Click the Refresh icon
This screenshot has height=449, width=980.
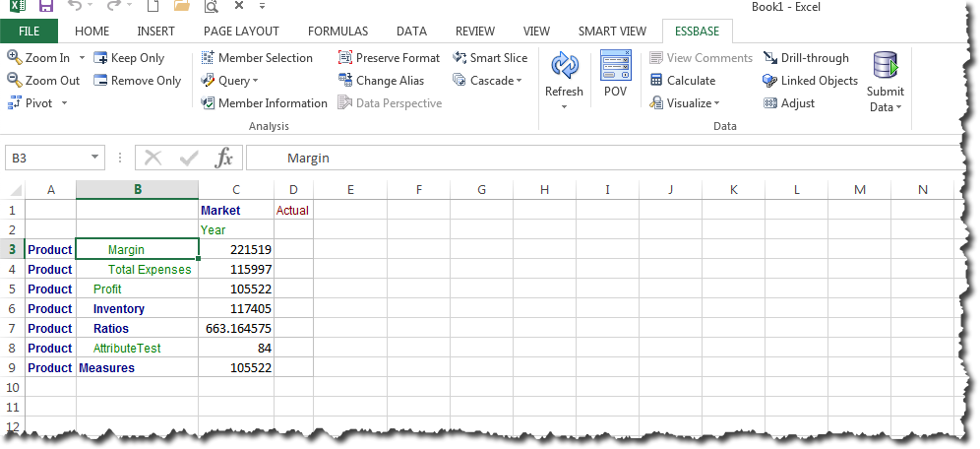[x=564, y=66]
